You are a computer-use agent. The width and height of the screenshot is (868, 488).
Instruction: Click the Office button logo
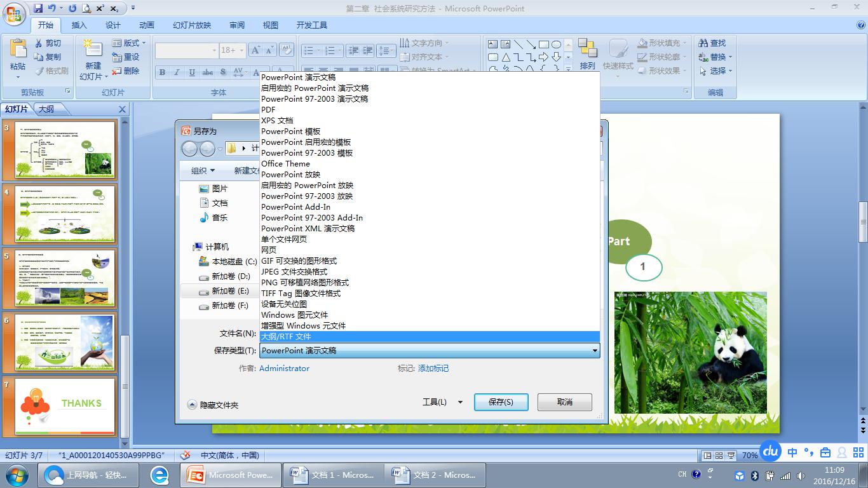[x=13, y=13]
